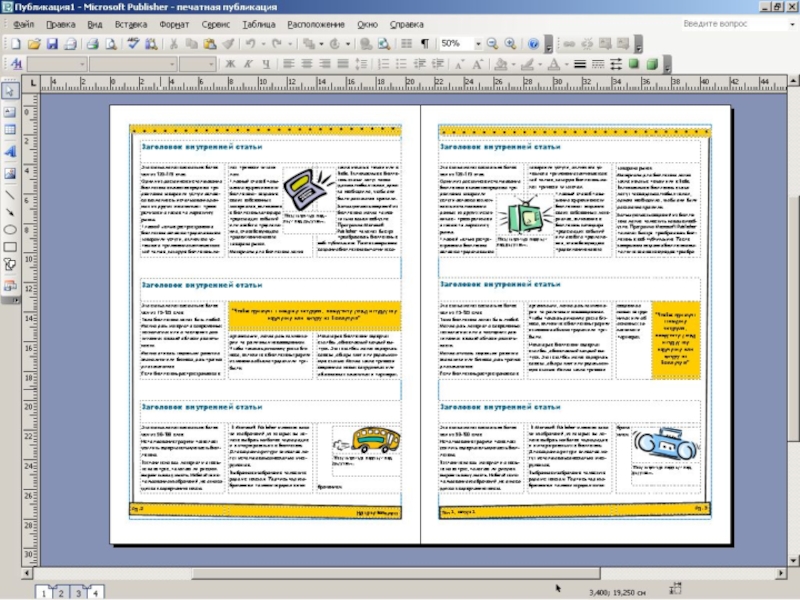
Task: Open the dash style icon
Action: (x=597, y=64)
